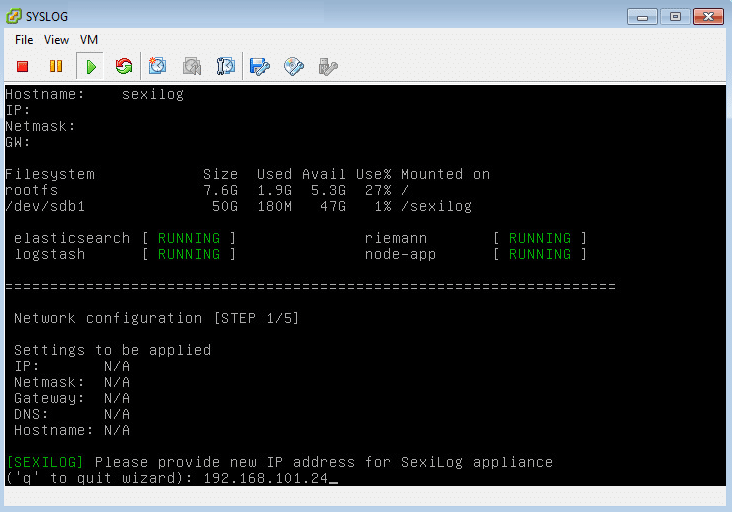Click the 'DNS: N/A' line
The width and height of the screenshot is (732, 512).
click(x=72, y=414)
